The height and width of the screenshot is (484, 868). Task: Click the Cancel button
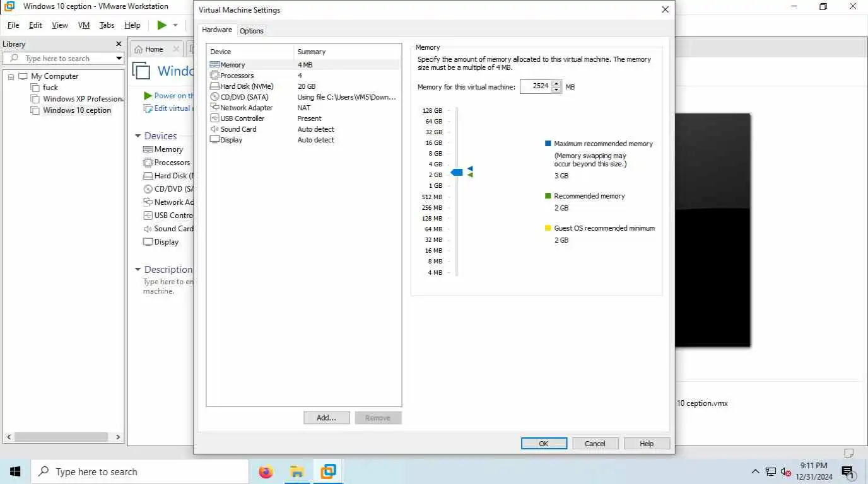click(595, 444)
